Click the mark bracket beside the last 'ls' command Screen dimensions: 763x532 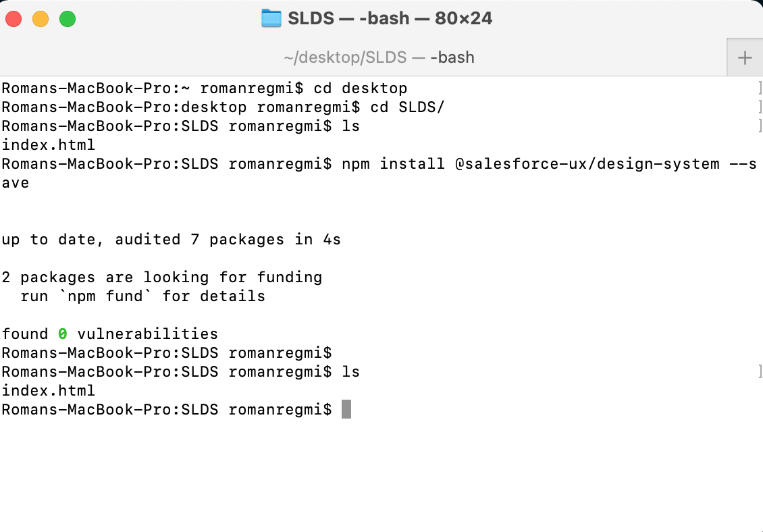[760, 371]
